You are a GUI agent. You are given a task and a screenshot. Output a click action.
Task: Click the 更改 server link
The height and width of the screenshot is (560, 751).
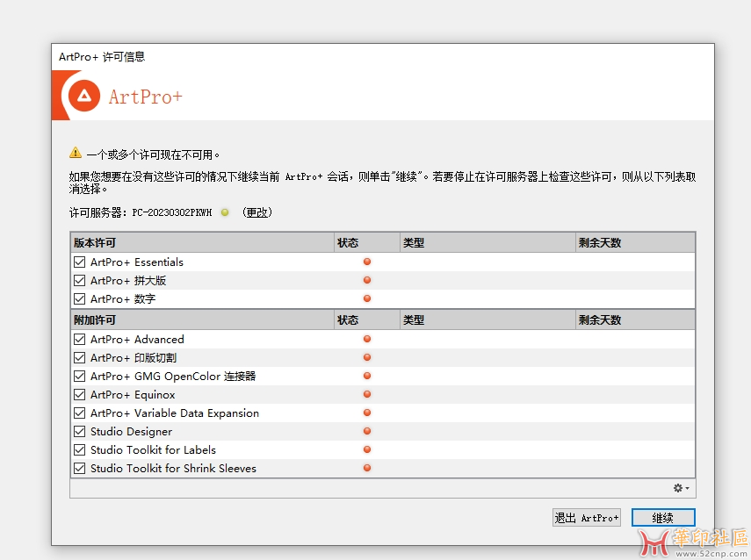[x=257, y=212]
